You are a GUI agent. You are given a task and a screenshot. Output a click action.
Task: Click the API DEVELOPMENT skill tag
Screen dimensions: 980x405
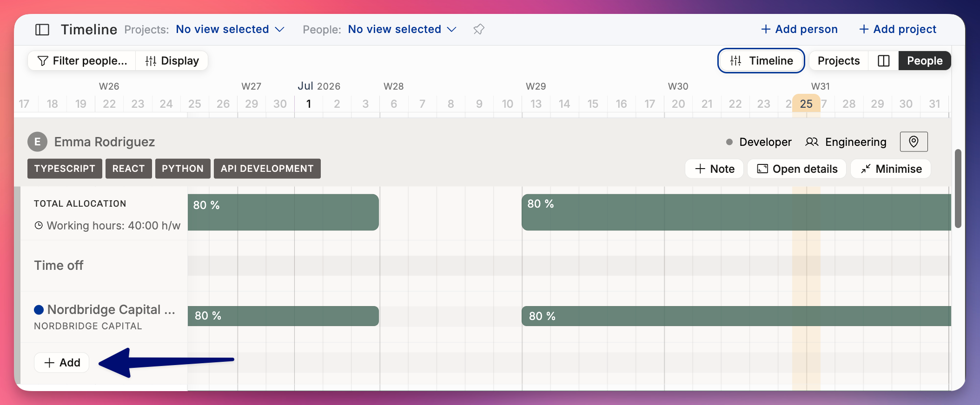click(267, 169)
